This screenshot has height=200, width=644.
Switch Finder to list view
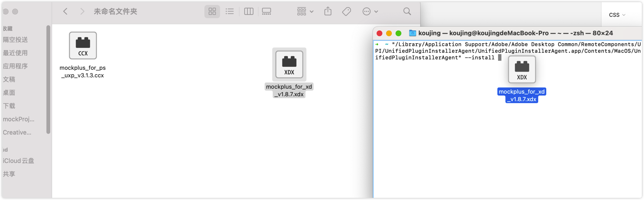229,11
